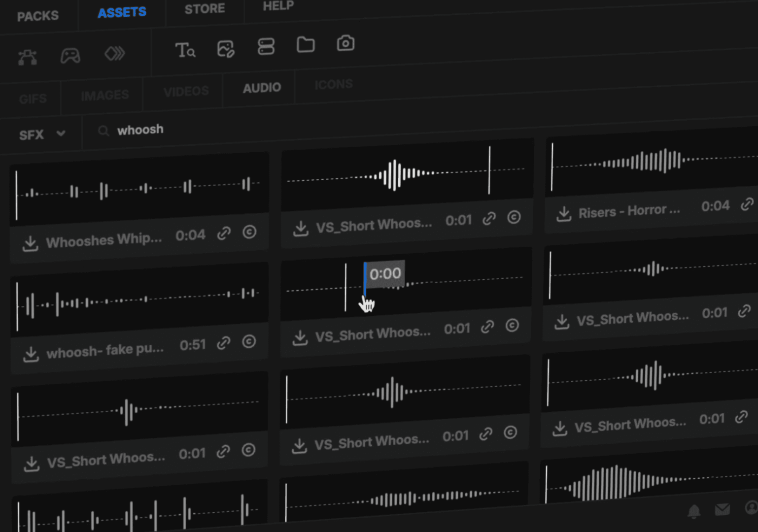Switch to the ICONS category tab
This screenshot has height=532, width=758.
click(x=334, y=85)
